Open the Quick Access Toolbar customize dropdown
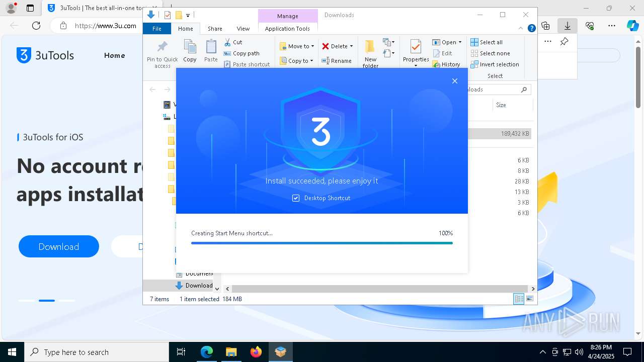 188,16
